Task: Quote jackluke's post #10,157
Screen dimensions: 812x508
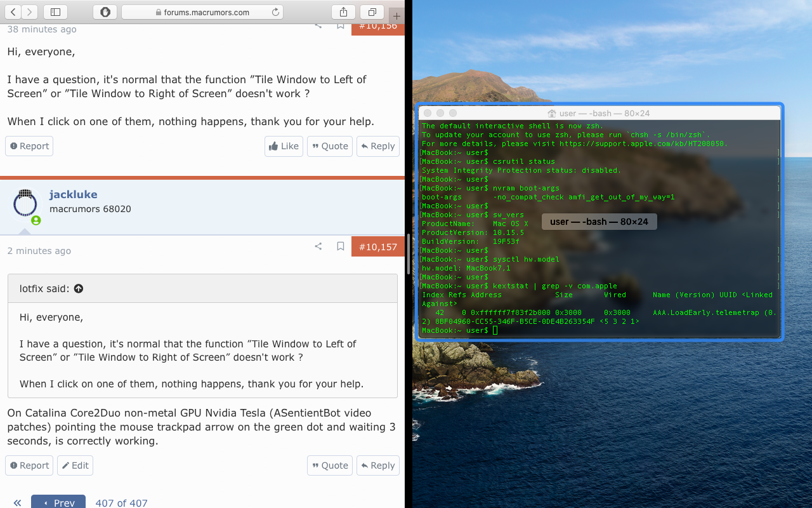Action: point(330,465)
